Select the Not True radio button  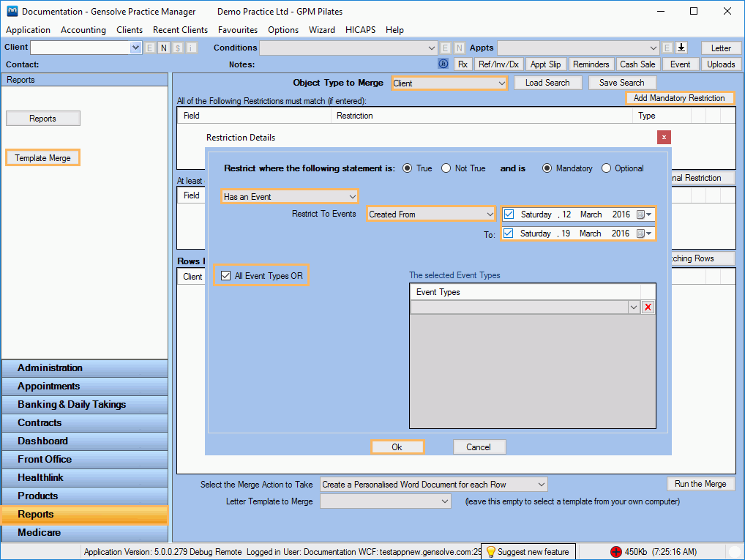coord(447,168)
